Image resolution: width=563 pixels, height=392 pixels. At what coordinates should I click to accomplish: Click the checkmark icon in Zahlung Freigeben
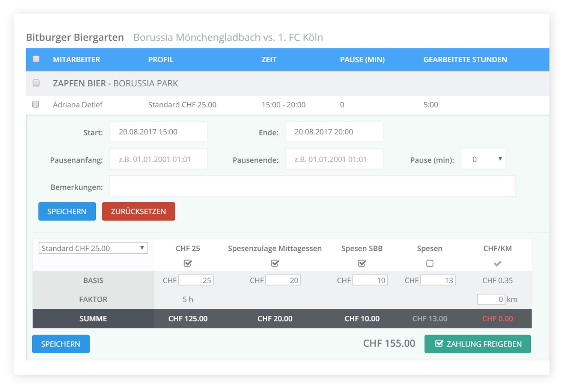click(439, 344)
